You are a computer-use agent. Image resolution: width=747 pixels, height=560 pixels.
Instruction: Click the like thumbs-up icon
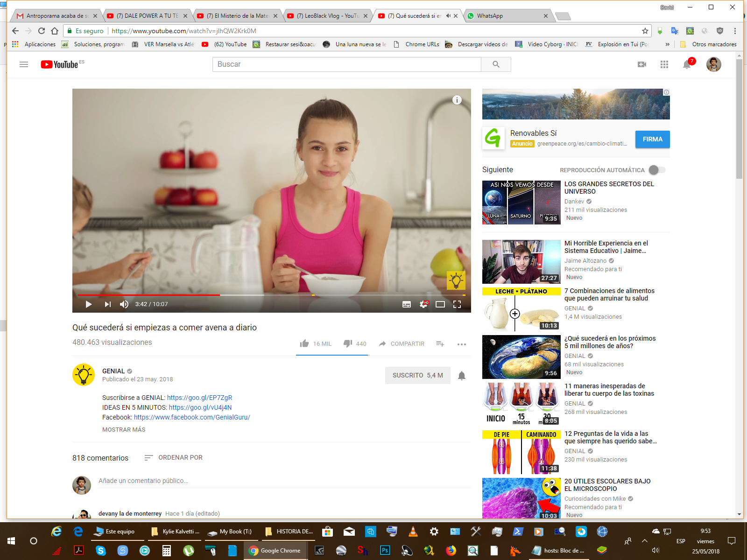[x=304, y=343]
